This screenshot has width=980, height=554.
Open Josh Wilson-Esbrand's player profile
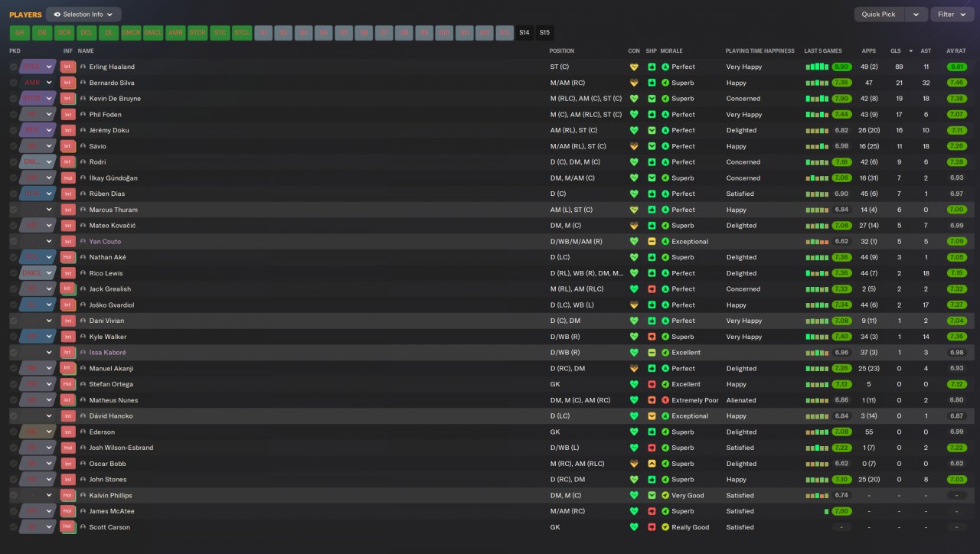point(121,448)
